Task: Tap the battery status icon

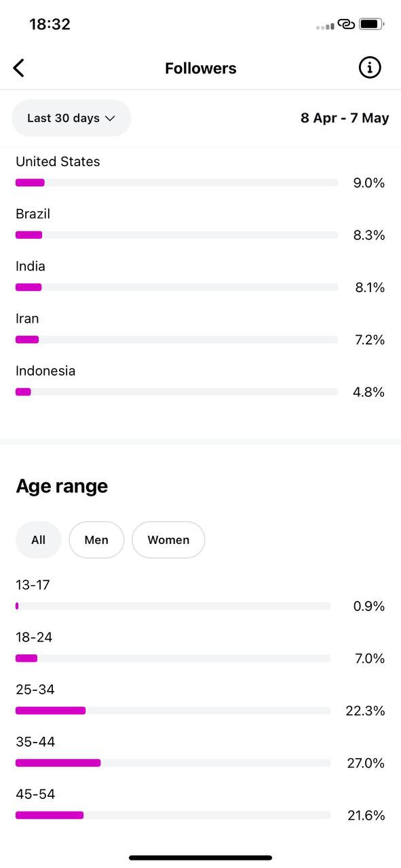Action: coord(372,24)
